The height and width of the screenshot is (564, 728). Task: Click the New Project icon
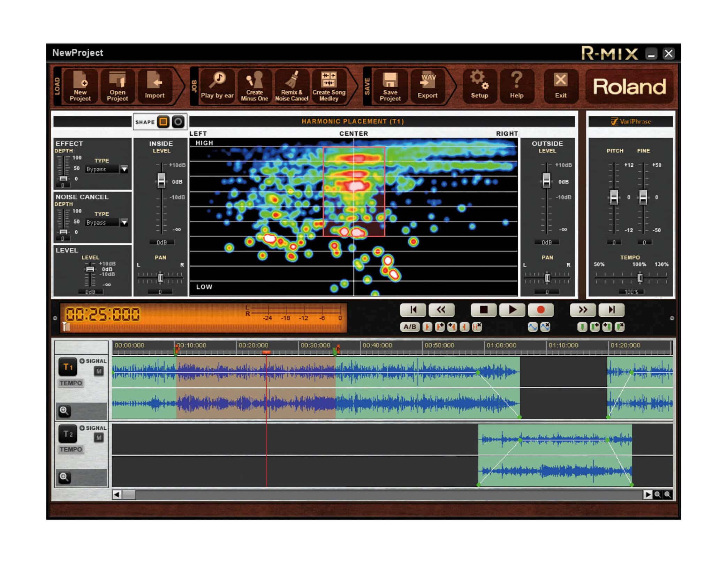(80, 86)
